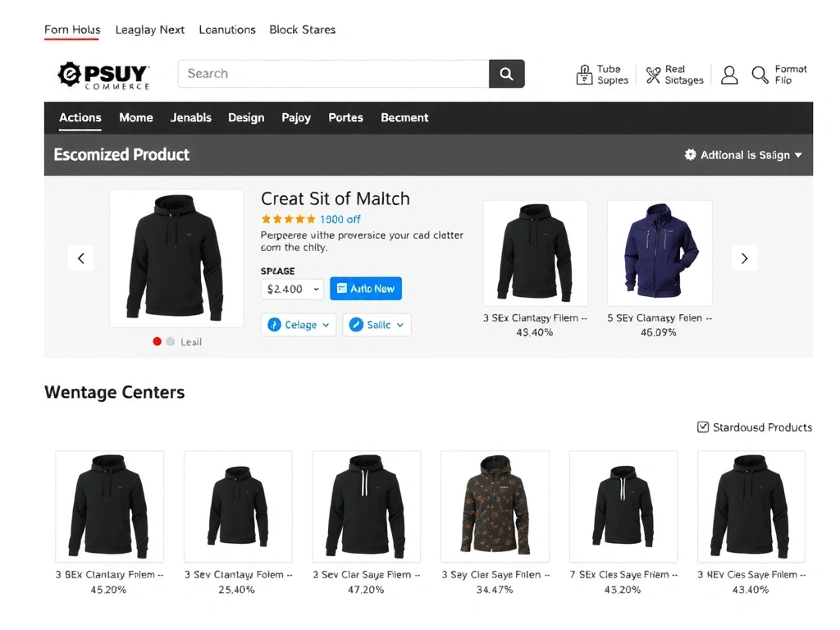Click the Autio New button
This screenshot has width=840, height=630.
tap(366, 289)
